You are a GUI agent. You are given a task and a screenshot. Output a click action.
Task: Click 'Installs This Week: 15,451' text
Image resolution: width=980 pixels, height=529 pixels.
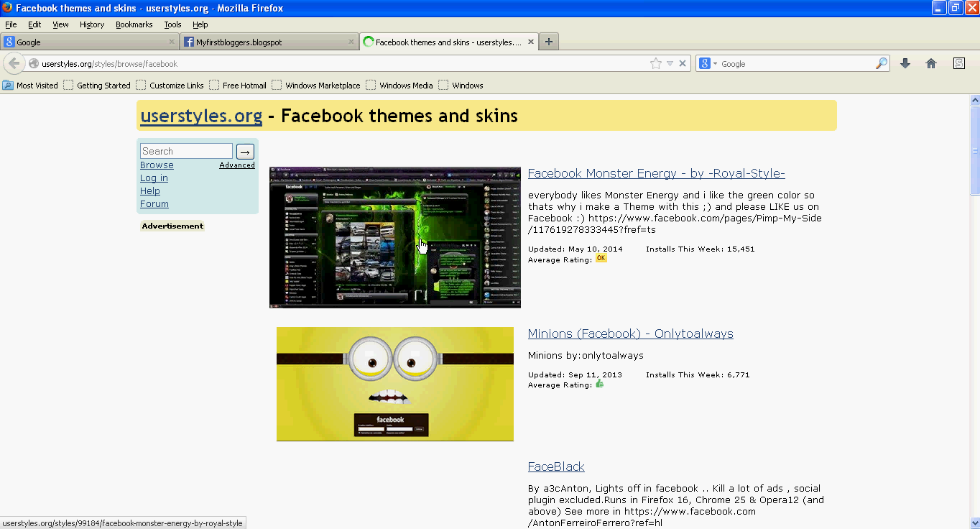(700, 249)
